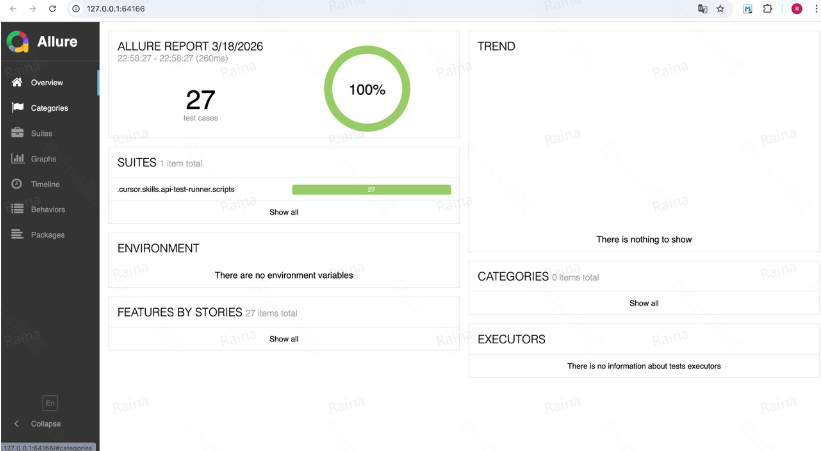Viewport: 821px width, 451px height.
Task: Open the red profile avatar
Action: click(x=796, y=9)
